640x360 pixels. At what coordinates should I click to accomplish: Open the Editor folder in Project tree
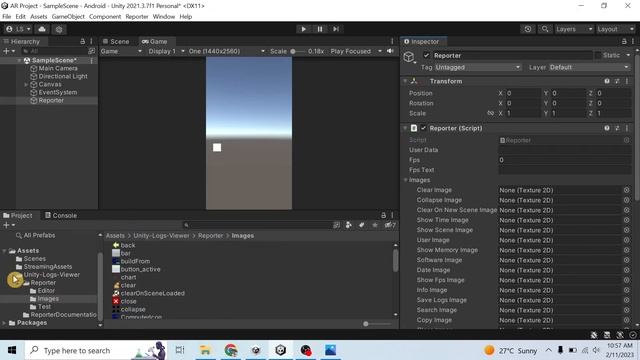[42, 291]
